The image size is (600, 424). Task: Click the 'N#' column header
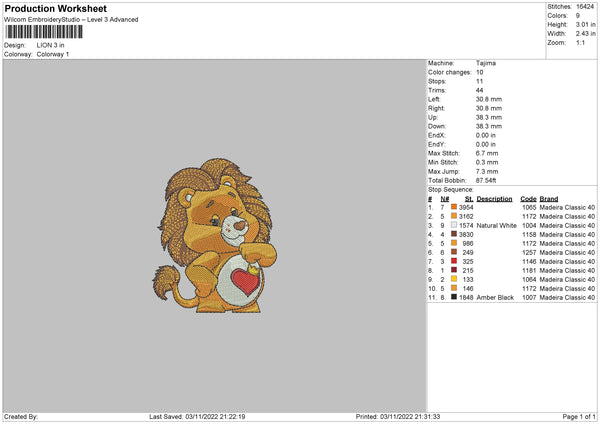tap(445, 199)
